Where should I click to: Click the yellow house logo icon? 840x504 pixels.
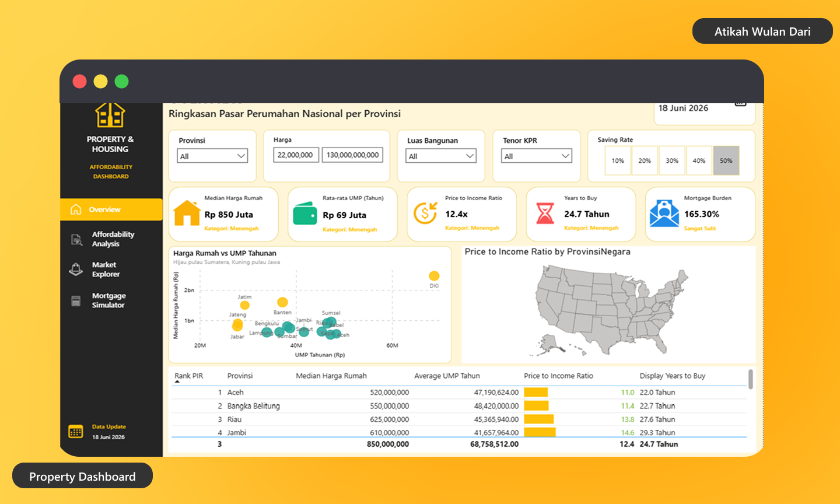(x=110, y=115)
